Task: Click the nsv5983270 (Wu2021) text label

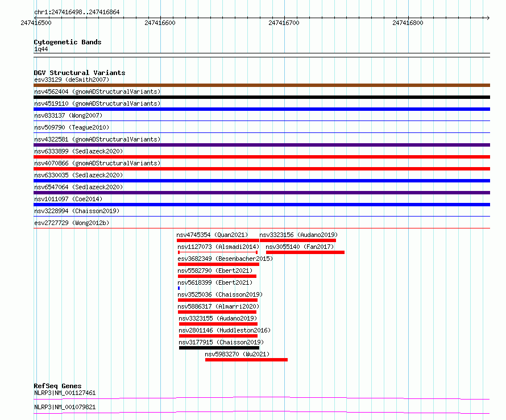Action: point(237,354)
